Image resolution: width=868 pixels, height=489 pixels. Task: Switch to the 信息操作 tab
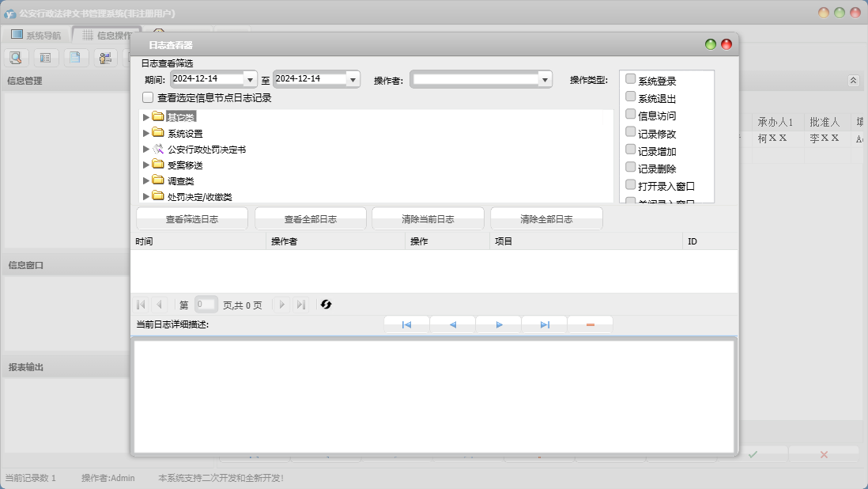coord(108,35)
